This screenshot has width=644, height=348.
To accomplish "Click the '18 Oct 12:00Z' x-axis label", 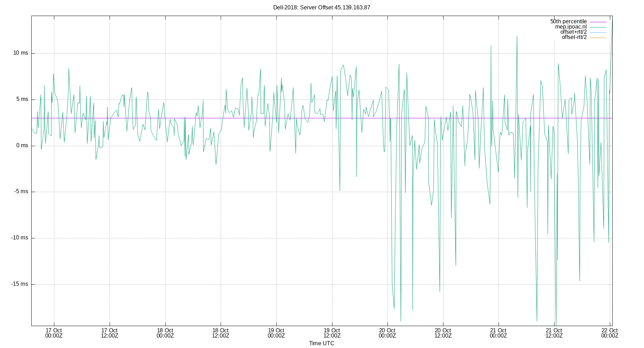I will 220,333.
